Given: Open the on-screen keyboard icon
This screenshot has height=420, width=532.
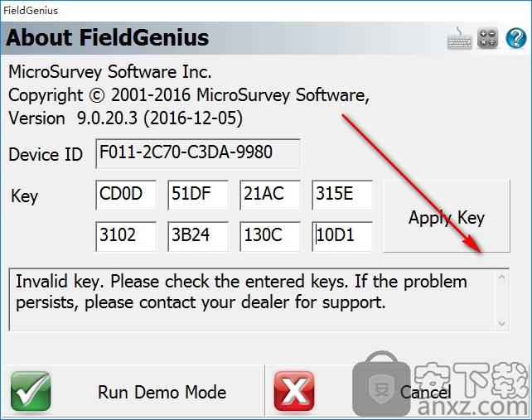Looking at the screenshot, I should [459, 38].
